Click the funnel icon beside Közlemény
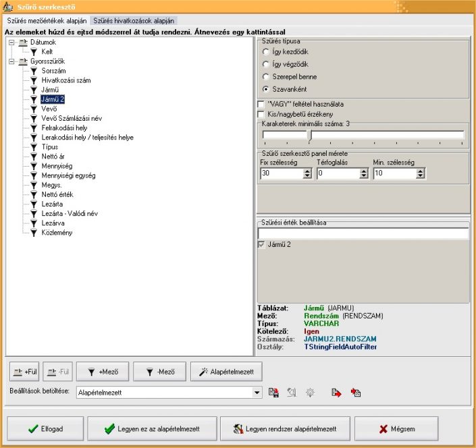This screenshot has height=448, width=476. click(x=32, y=233)
